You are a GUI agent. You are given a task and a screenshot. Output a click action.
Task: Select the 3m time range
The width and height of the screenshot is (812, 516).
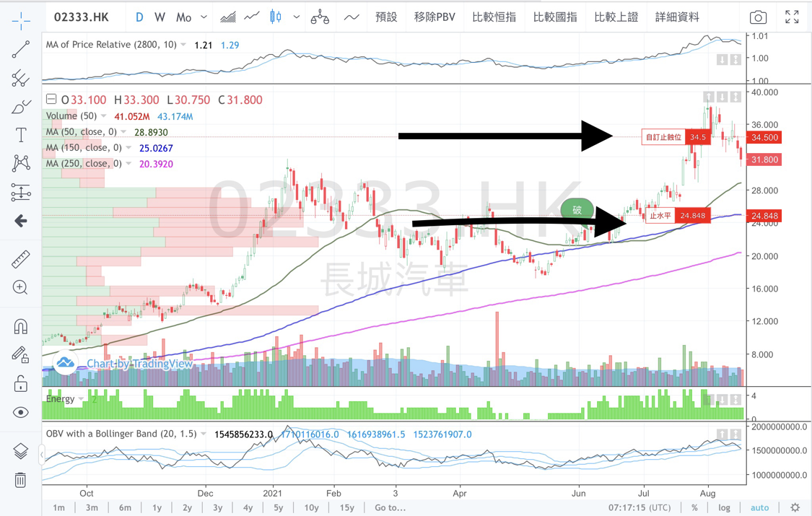(92, 508)
